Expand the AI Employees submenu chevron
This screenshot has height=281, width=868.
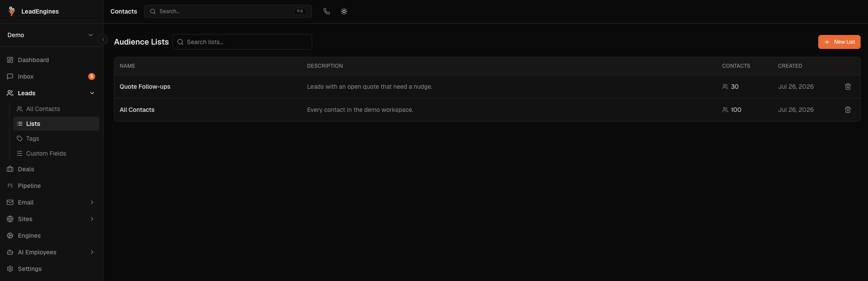(x=92, y=252)
